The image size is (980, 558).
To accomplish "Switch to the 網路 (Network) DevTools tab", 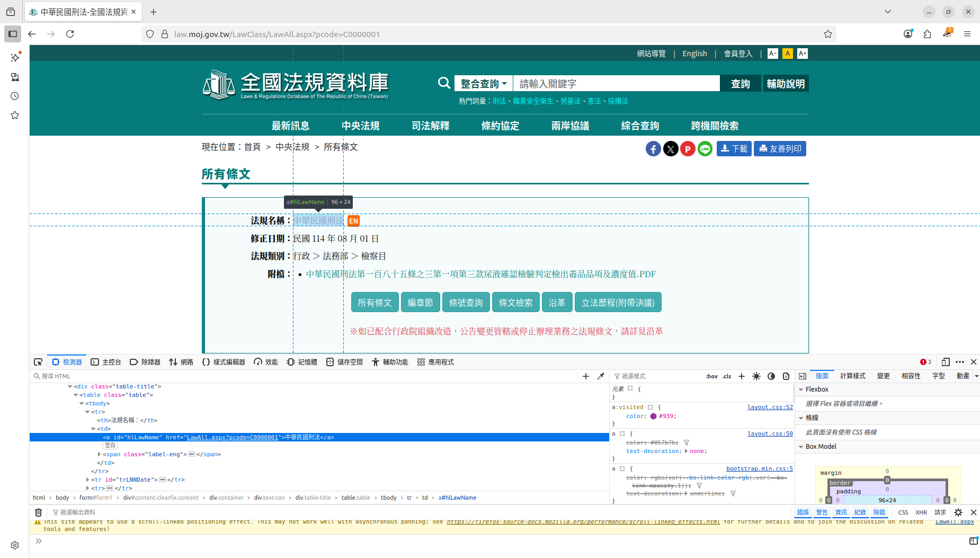I will click(x=181, y=362).
